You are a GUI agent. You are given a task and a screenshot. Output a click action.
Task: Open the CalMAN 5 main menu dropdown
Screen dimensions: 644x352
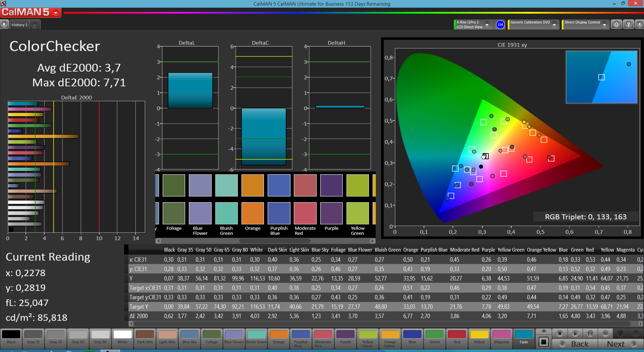coord(56,13)
